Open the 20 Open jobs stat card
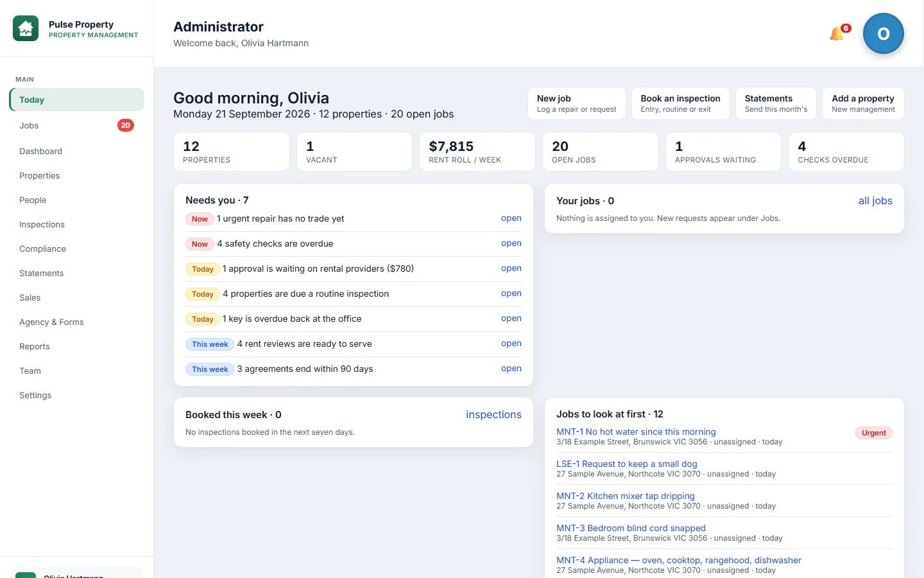This screenshot has height=578, width=924. point(601,152)
